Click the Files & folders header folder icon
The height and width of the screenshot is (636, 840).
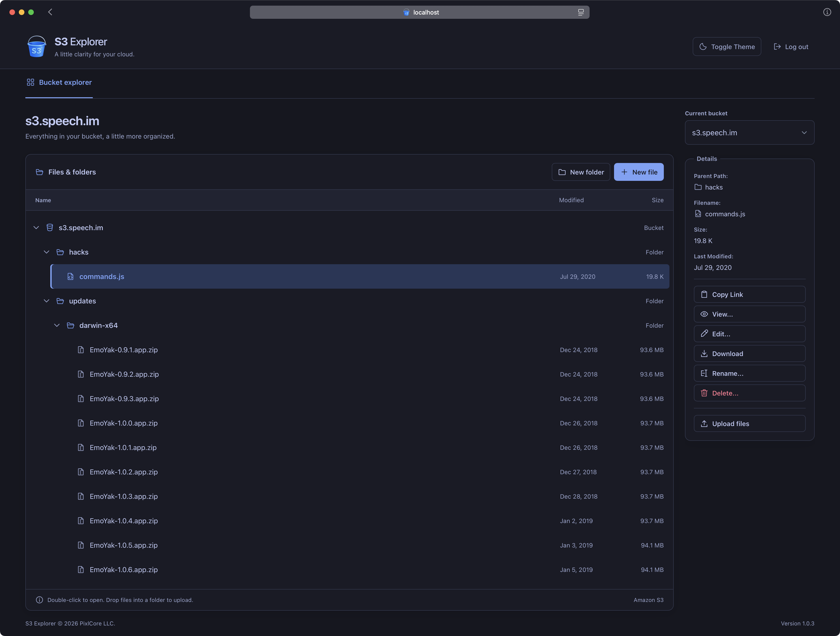[39, 172]
